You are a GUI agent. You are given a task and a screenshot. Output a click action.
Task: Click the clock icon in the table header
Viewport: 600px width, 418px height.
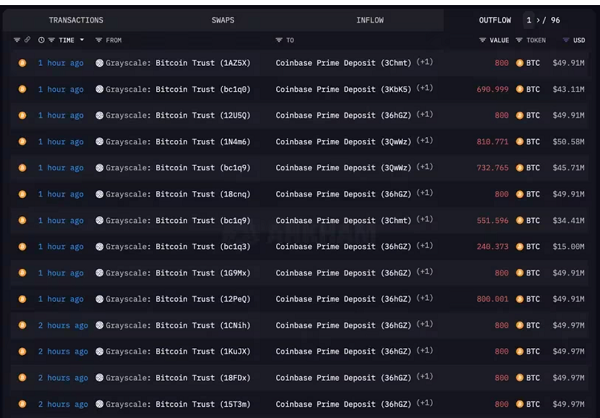click(x=40, y=40)
